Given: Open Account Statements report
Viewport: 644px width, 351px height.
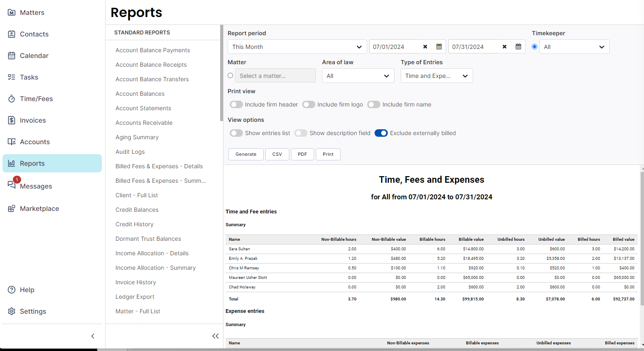Looking at the screenshot, I should (143, 108).
